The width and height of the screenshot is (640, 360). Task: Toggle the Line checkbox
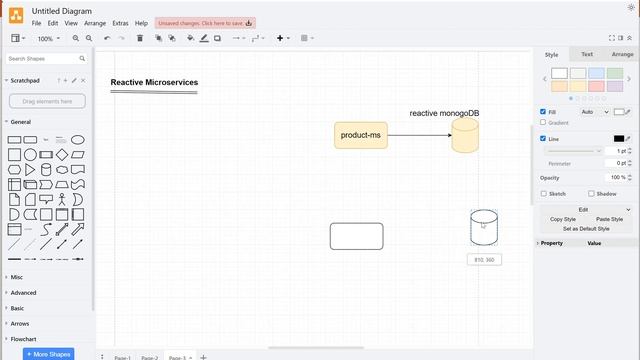coord(543,138)
